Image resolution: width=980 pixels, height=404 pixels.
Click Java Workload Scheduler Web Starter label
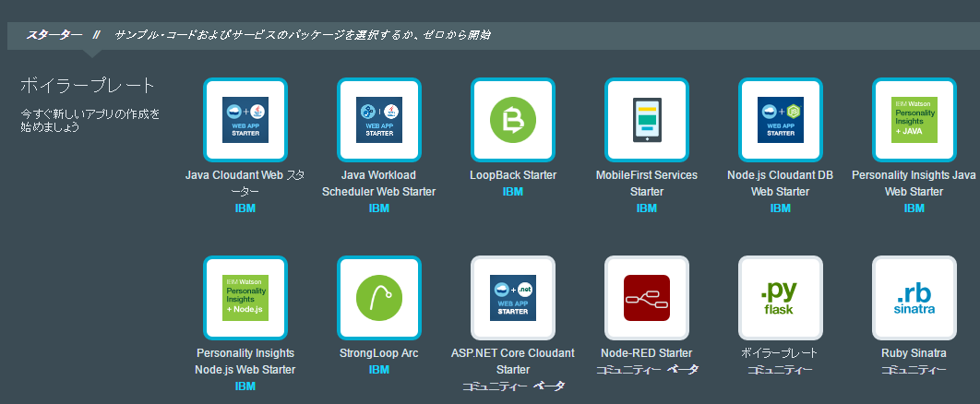point(378,183)
